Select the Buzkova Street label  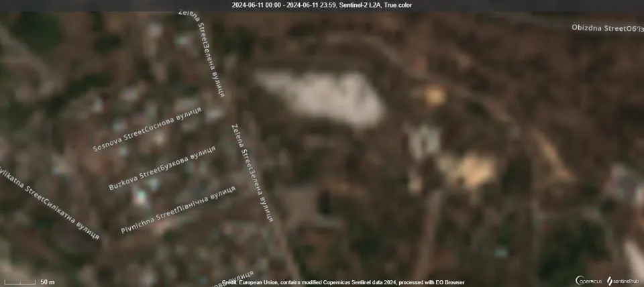point(162,168)
